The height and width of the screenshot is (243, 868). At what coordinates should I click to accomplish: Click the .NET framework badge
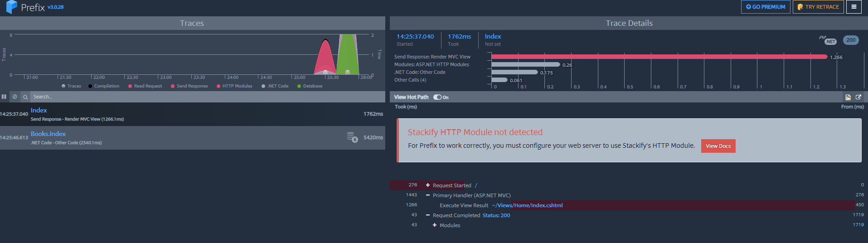pyautogui.click(x=828, y=40)
